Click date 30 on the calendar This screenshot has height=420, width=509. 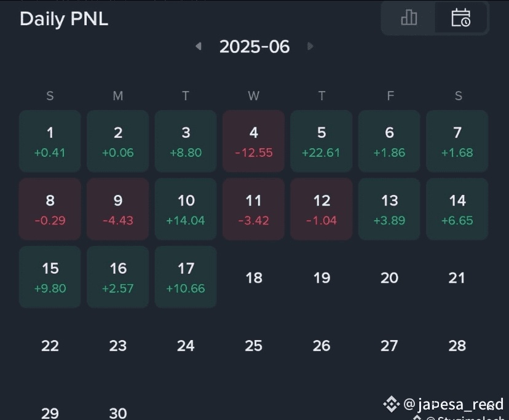pos(118,412)
